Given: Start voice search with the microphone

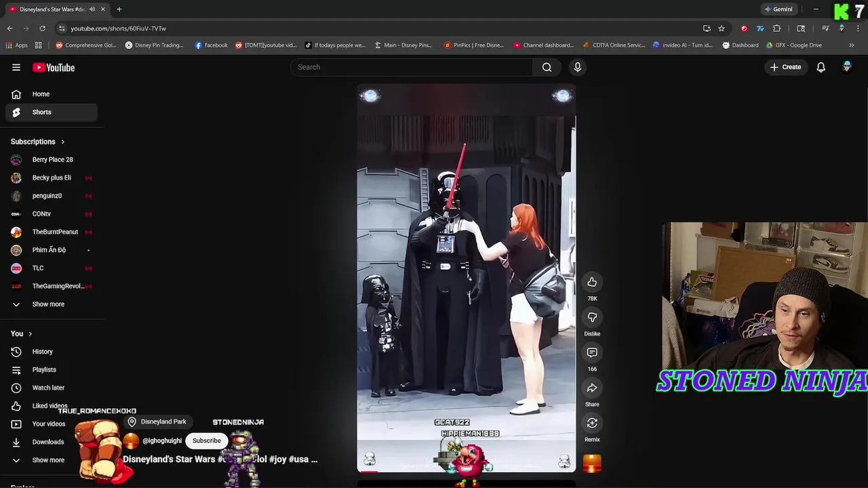Looking at the screenshot, I should [578, 67].
